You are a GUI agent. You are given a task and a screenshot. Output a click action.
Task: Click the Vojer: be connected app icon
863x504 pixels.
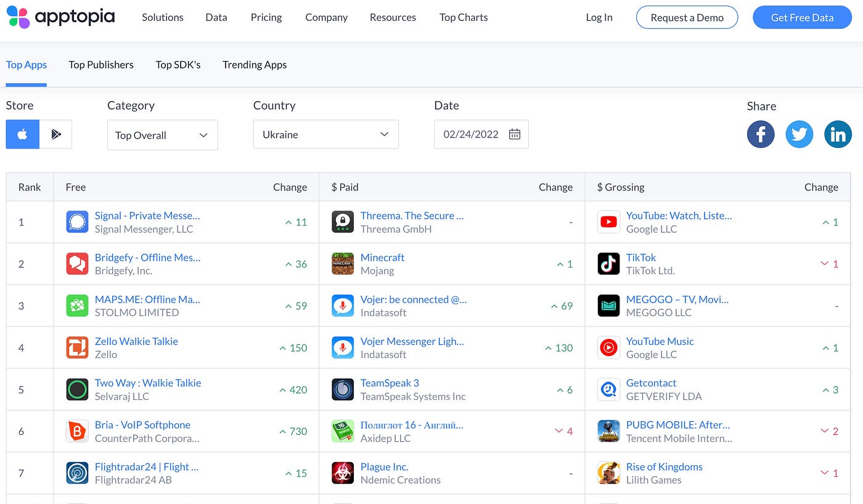pyautogui.click(x=343, y=306)
